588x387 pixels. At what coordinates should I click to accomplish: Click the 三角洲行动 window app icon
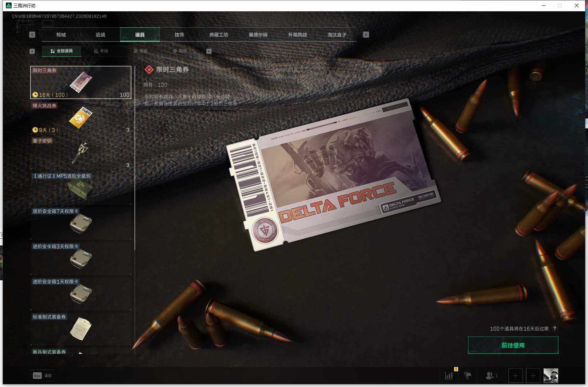[9, 5]
